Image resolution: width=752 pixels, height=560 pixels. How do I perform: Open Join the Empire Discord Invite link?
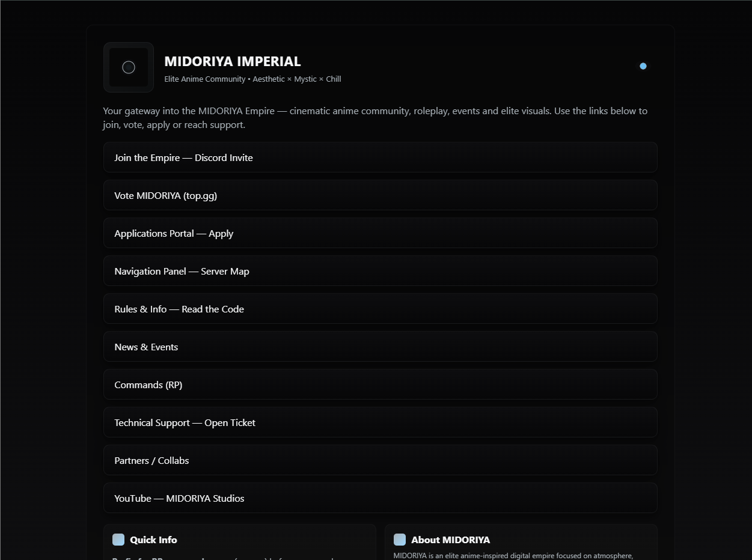click(380, 157)
